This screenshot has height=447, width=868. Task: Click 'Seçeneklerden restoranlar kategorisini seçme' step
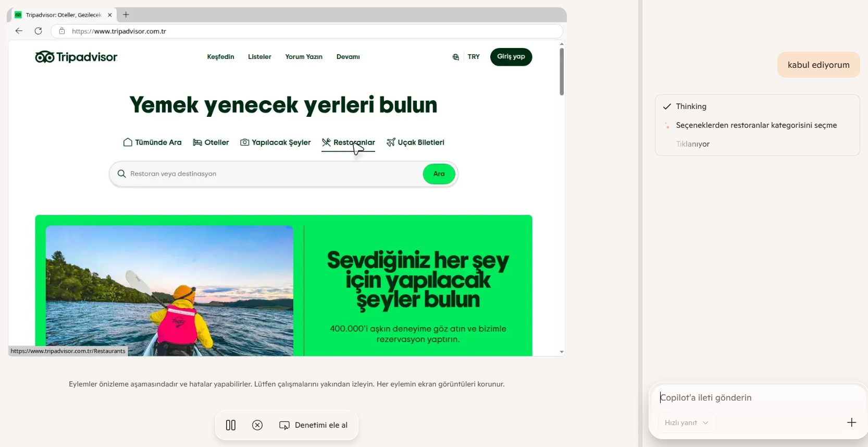coord(756,125)
